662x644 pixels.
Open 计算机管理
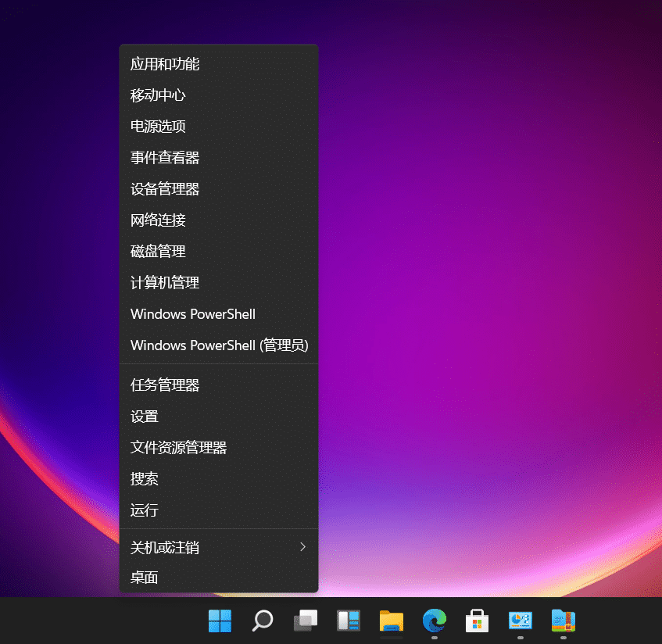pyautogui.click(x=219, y=282)
